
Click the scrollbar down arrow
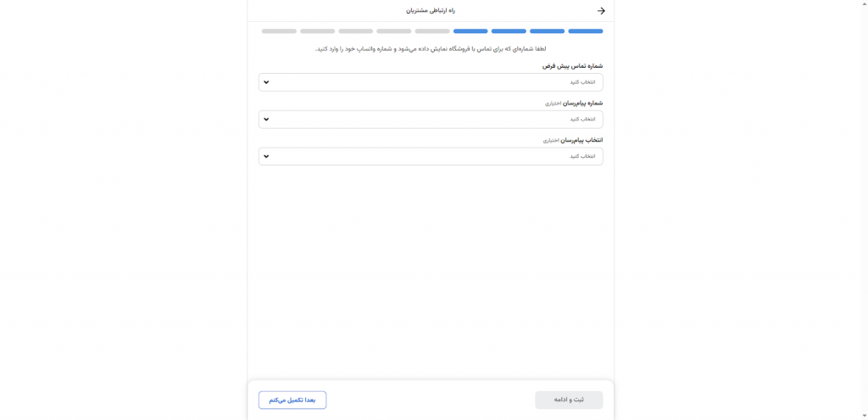coord(863,416)
